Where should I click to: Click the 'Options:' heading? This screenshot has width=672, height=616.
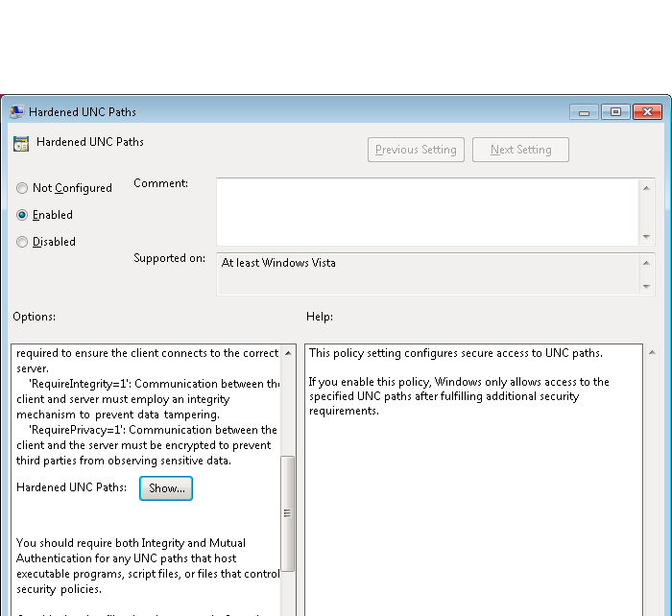click(35, 317)
